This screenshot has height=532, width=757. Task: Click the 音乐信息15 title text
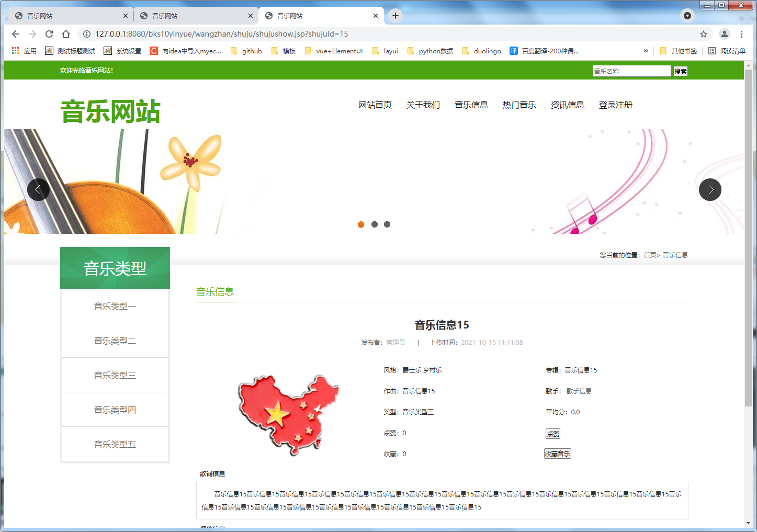coord(442,325)
